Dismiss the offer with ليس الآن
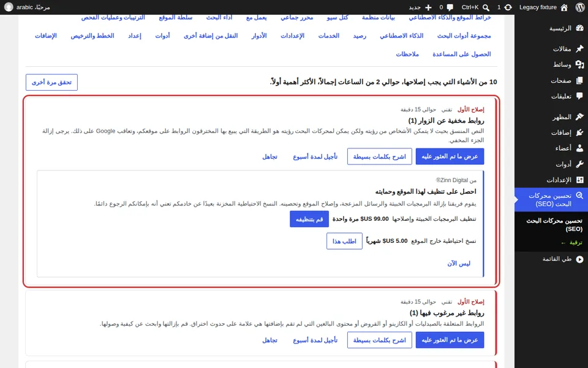Viewport: 588px width, 368px height. click(459, 263)
